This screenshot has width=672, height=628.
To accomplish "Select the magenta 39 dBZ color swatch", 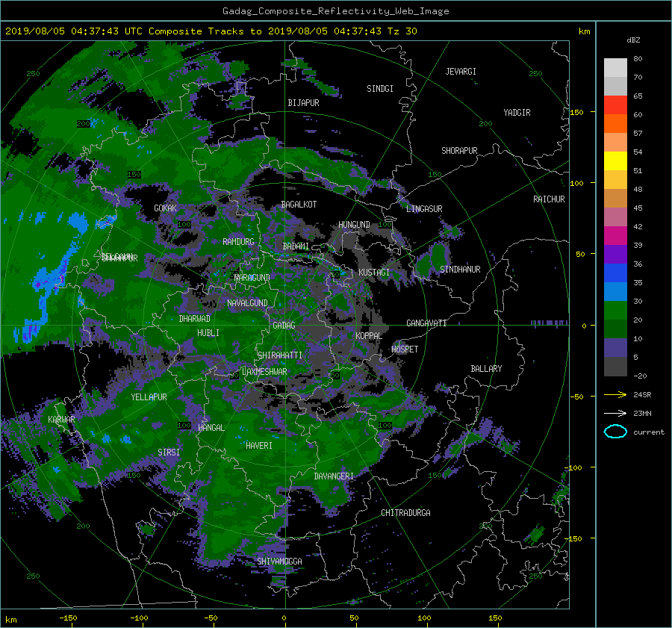I will [615, 236].
